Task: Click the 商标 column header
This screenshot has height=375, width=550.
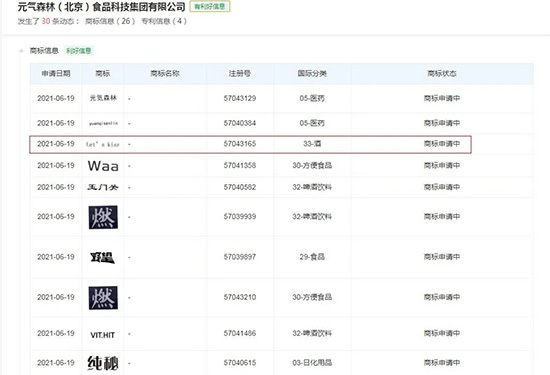Action: pyautogui.click(x=103, y=73)
